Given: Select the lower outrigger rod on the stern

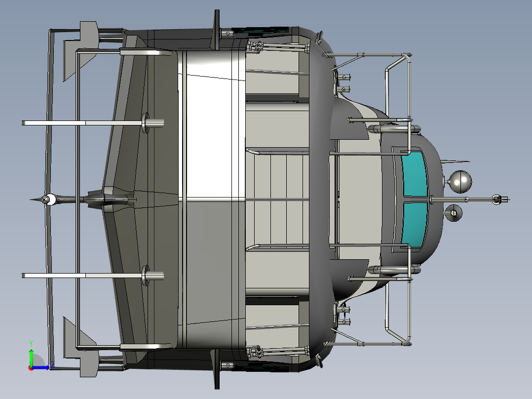Looking at the screenshot, I should 93,276.
